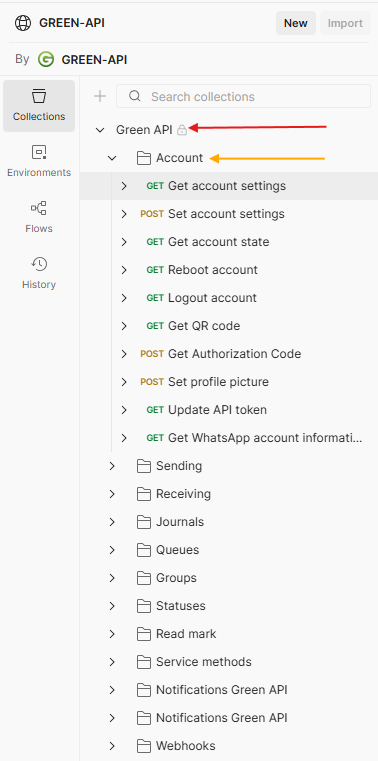Click the Import button
Viewport: 378px width, 761px height.
[x=345, y=23]
